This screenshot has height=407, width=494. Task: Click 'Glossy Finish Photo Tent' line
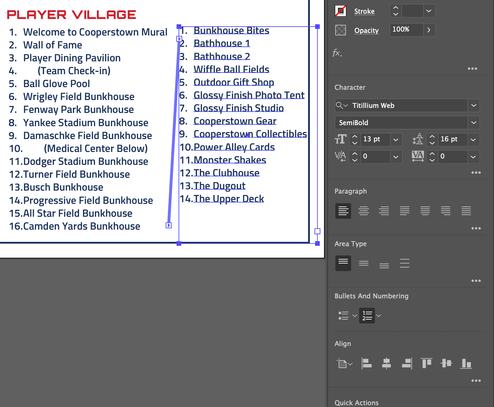point(249,95)
